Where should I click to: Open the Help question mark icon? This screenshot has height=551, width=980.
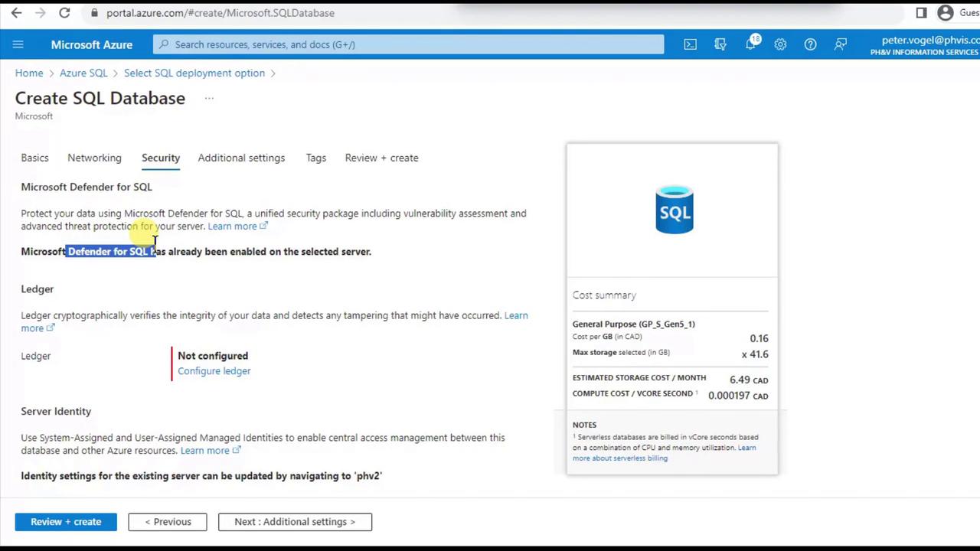[x=810, y=44]
